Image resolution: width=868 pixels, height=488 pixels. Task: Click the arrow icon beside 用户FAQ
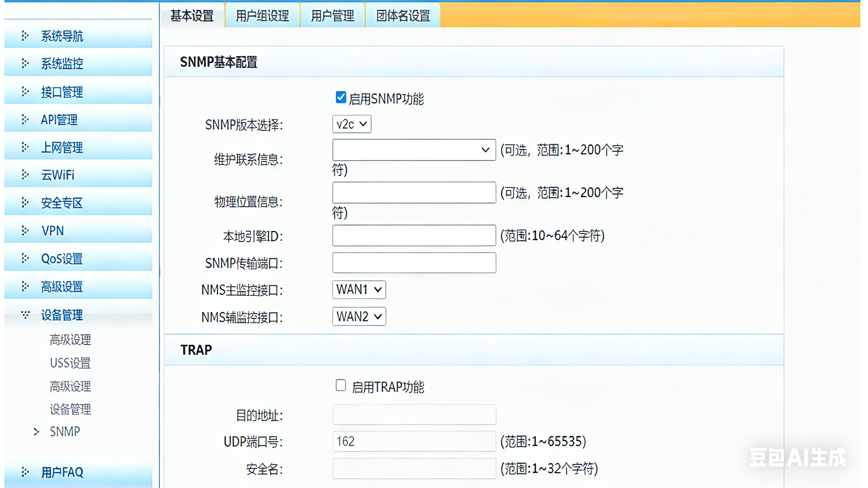pos(24,472)
